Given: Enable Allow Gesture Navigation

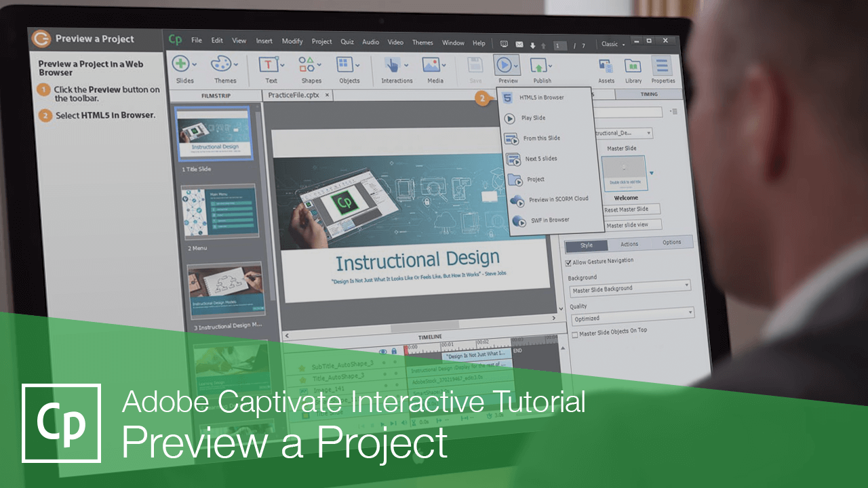Looking at the screenshot, I should pos(568,262).
